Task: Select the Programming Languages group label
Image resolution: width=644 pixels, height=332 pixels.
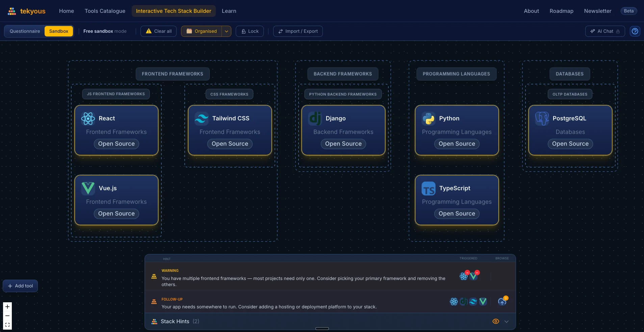Action: click(x=456, y=74)
